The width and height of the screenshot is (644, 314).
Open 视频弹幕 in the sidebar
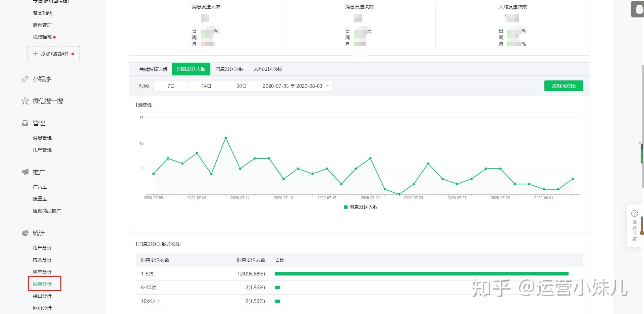(42, 37)
